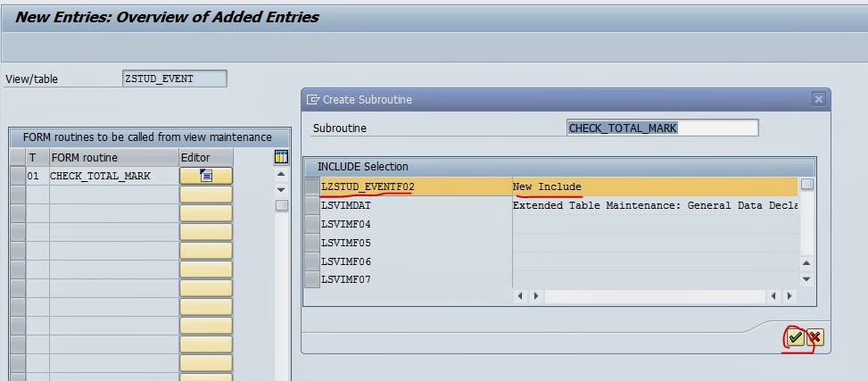Toggle row selector for LSVIMF07
Screen dimensions: 868x381
pos(312,279)
